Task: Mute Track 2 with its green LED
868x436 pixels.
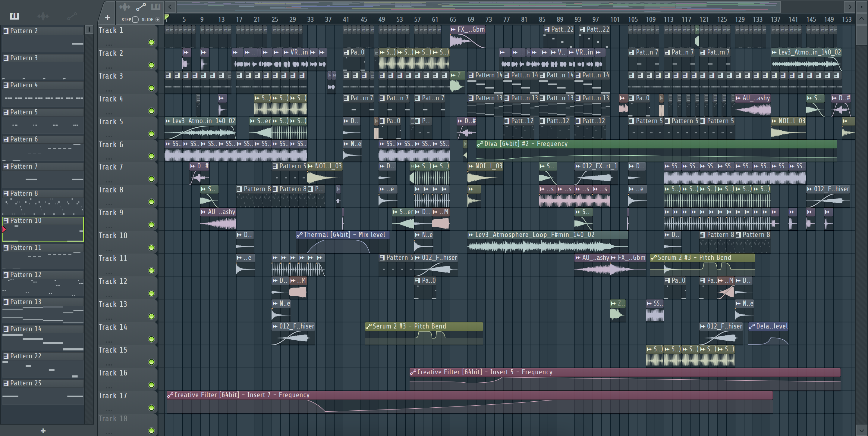Action: pyautogui.click(x=152, y=65)
